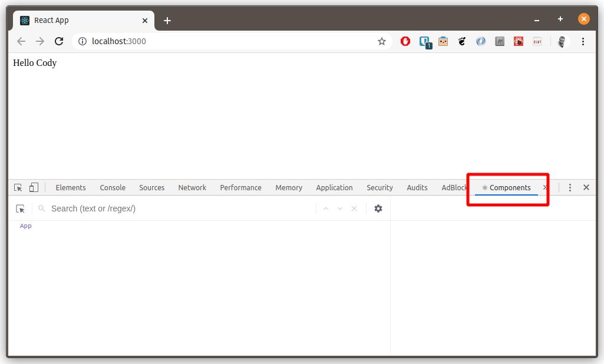Expand hidden DevTools tabs with the chevron

click(544, 187)
